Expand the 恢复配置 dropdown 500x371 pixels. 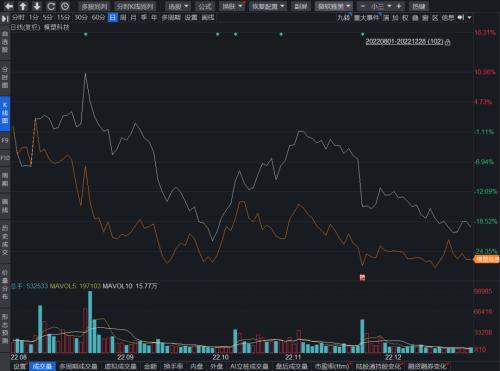pyautogui.click(x=268, y=6)
